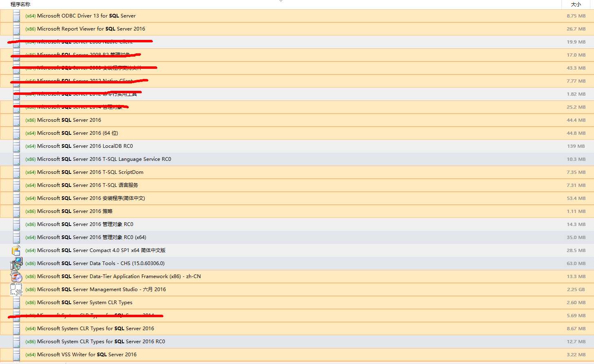Click the 5.69 MB size value

(576, 316)
